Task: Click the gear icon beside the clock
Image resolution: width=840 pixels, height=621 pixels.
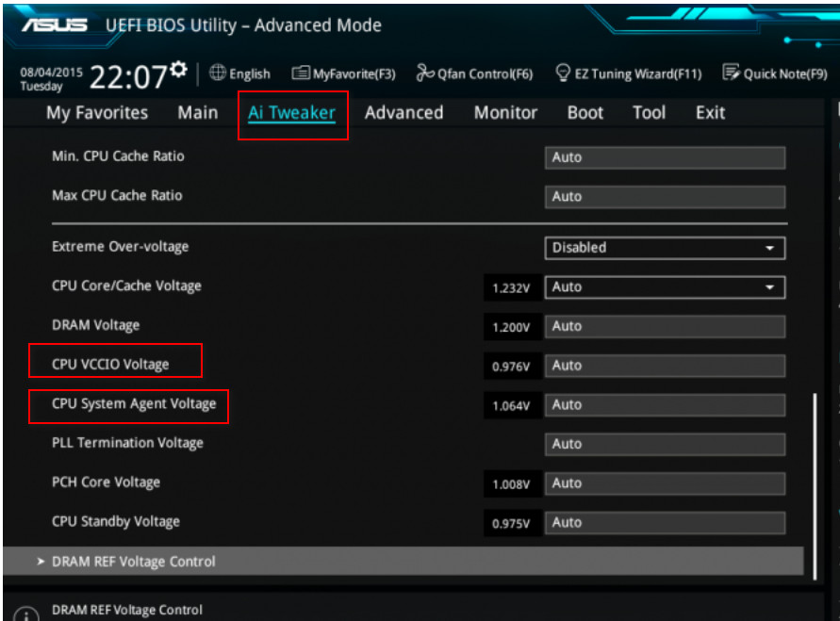Action: [x=178, y=69]
